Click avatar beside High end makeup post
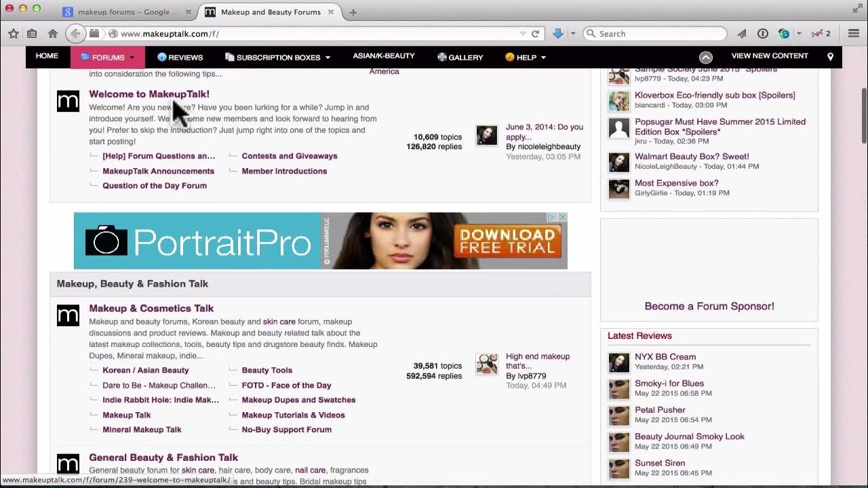 point(486,364)
